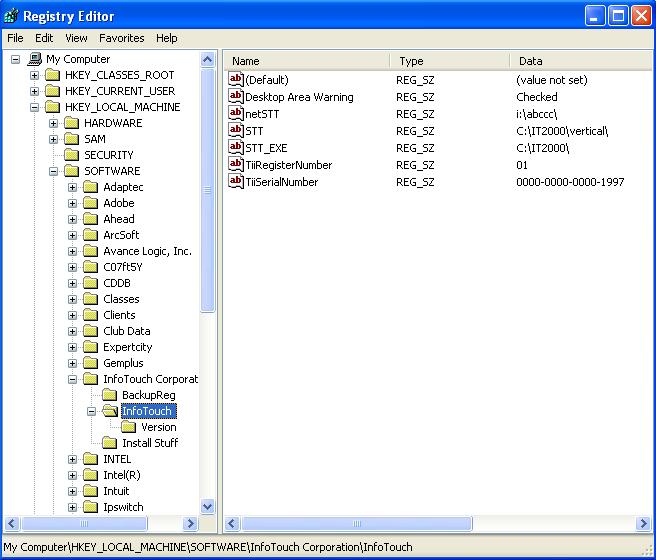The height and width of the screenshot is (560, 656).
Task: Sort values by Type column header
Action: 450,61
